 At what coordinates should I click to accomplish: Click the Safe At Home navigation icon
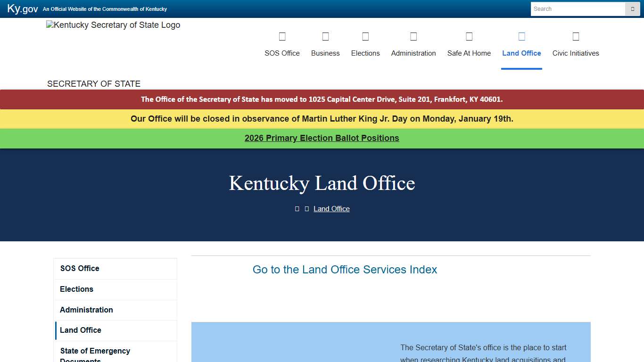pyautogui.click(x=469, y=36)
